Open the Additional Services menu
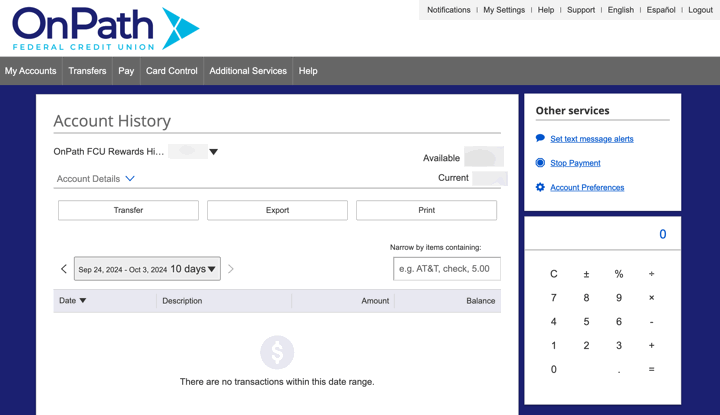Viewport: 720px width, 415px height. tap(248, 71)
